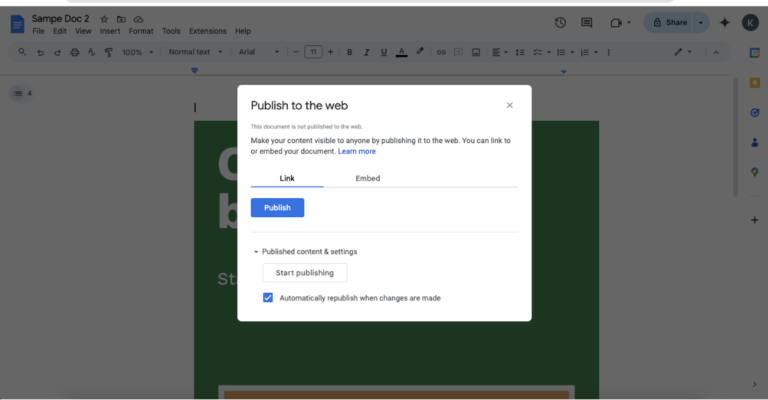Collapse Published content & settings section
Viewport: 768px width, 400px height.
pyautogui.click(x=256, y=252)
